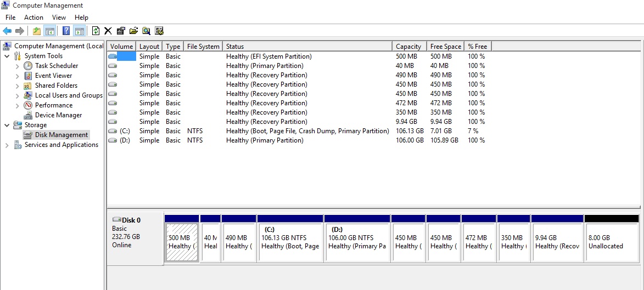Viewport: 644px width, 290px height.
Task: Click the Refresh toolbar icon
Action: tap(96, 31)
